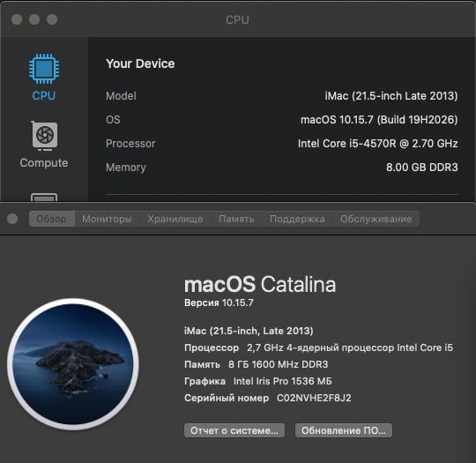
Task: Click the macOS Catalina island logo
Action: point(73,364)
